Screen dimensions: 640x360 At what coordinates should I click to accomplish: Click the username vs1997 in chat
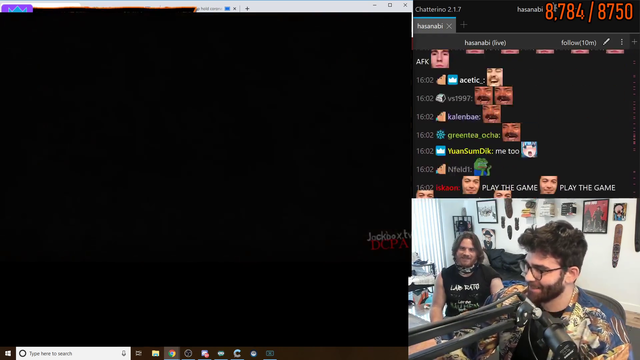460,98
